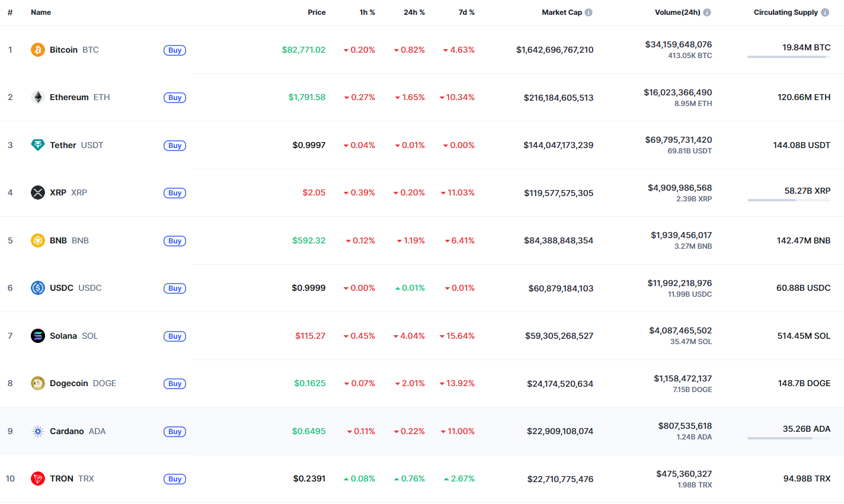The image size is (844, 504).
Task: Click Ethereum 24h change 1.65%
Action: click(x=410, y=97)
